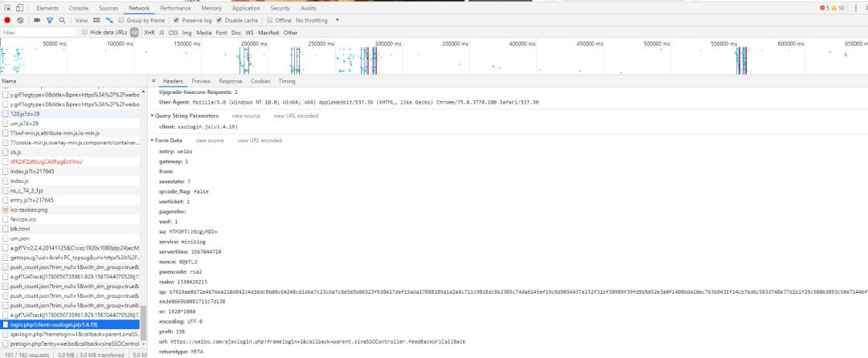Show the Response detail tab
The image size is (868, 358).
point(231,81)
